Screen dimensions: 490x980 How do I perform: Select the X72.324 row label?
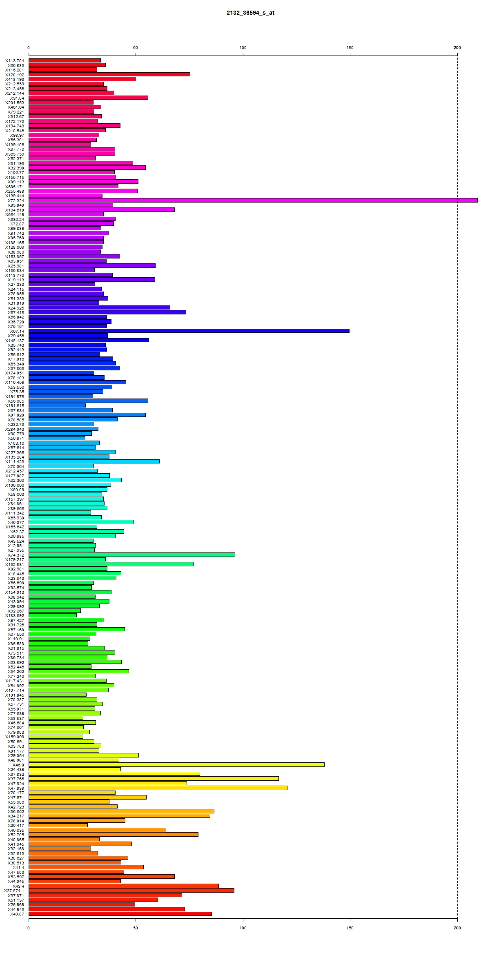[16, 200]
